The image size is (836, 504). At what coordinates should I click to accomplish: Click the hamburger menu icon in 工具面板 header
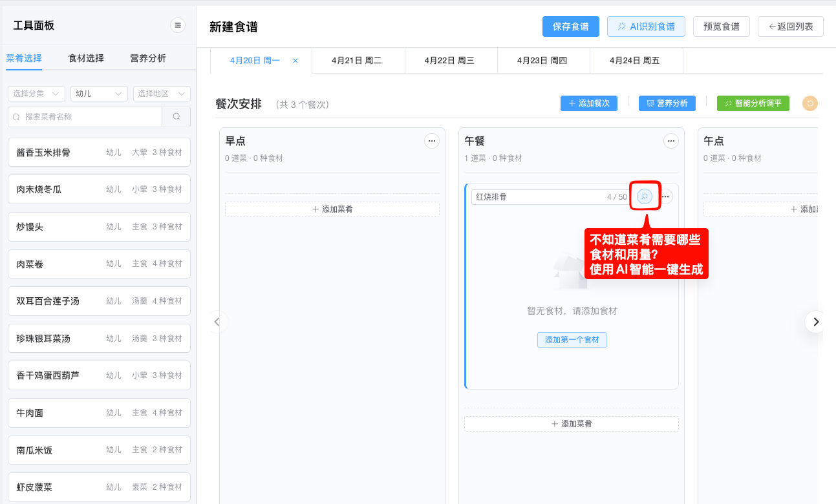coord(177,25)
